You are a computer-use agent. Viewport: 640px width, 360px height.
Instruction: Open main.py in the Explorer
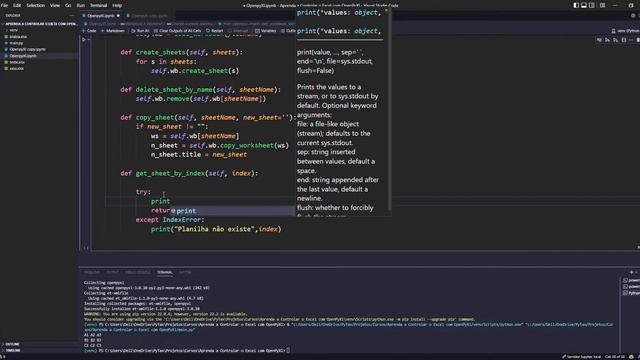pos(16,43)
